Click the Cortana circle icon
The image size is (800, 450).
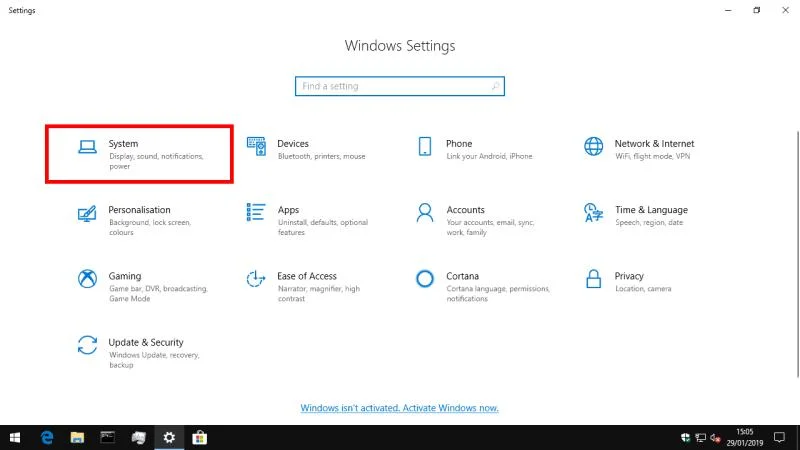click(424, 279)
